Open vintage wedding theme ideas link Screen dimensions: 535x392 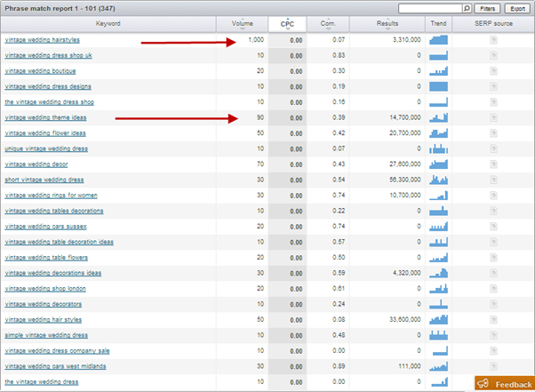point(45,117)
